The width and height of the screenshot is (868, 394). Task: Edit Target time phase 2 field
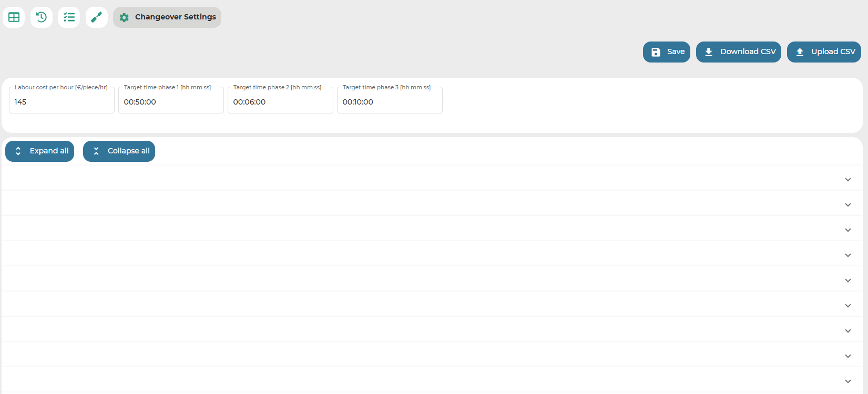pos(280,102)
